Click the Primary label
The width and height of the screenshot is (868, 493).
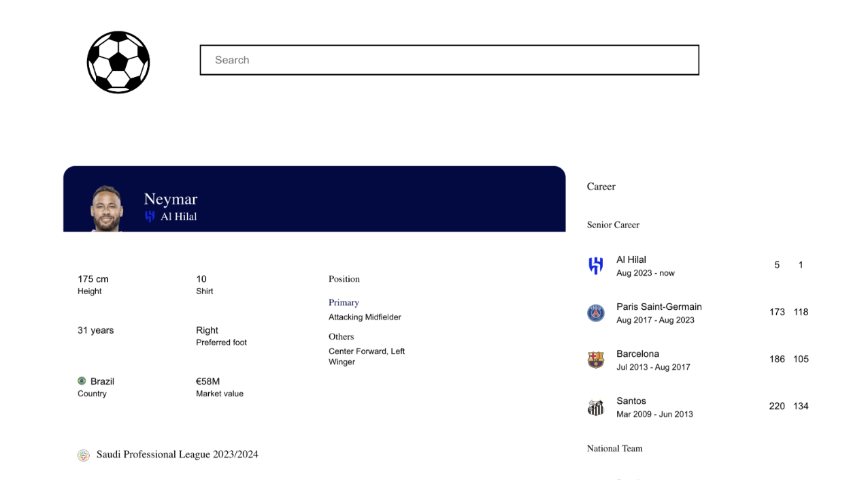tap(344, 302)
